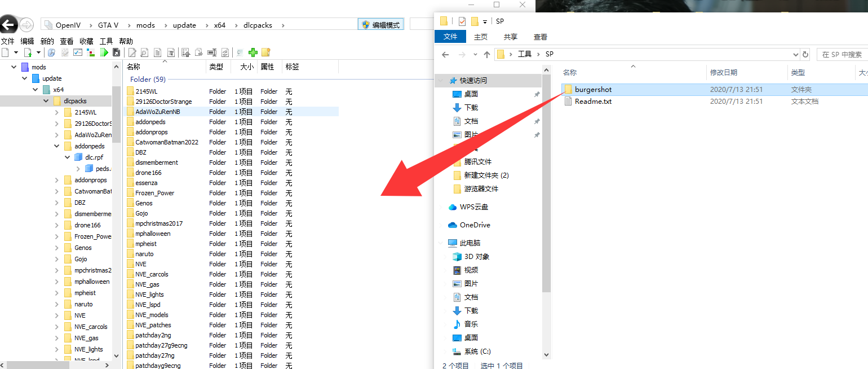Click the new folder with star icon
The image size is (868, 369).
point(266,52)
